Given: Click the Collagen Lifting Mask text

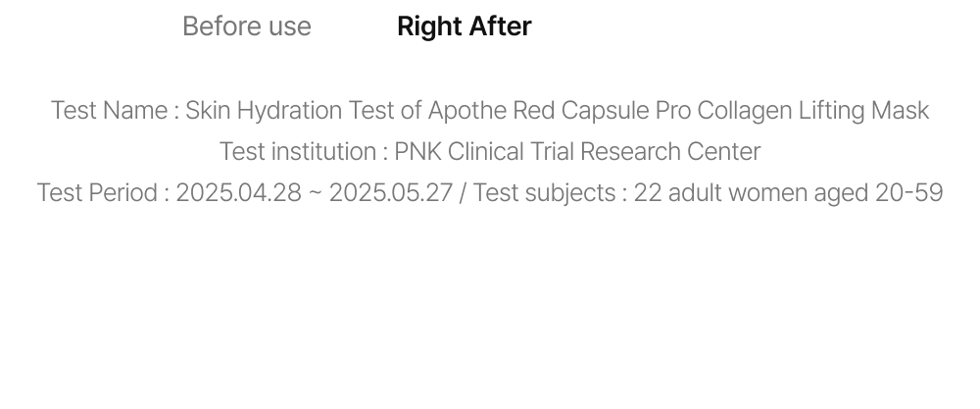Looking at the screenshot, I should point(812,111).
